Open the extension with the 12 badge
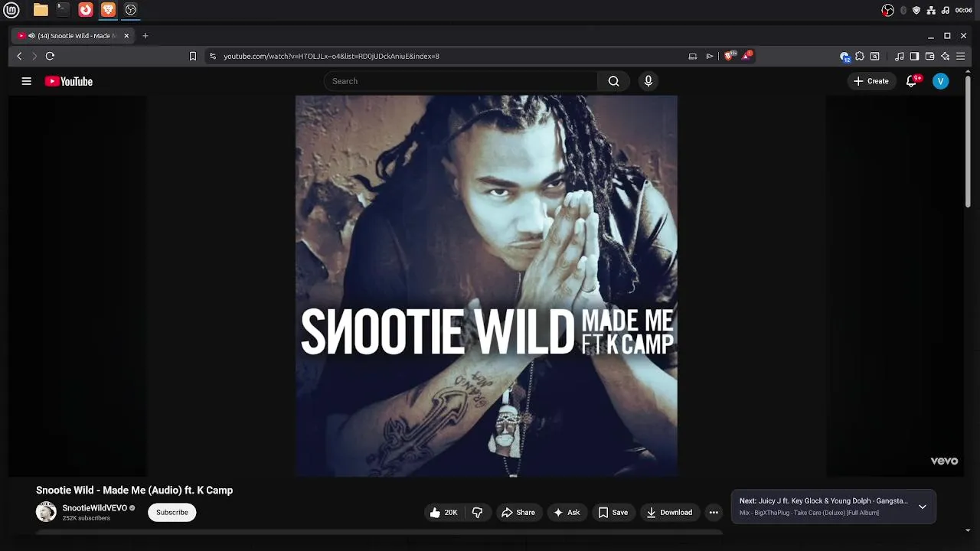Image resolution: width=980 pixels, height=551 pixels. 845,56
